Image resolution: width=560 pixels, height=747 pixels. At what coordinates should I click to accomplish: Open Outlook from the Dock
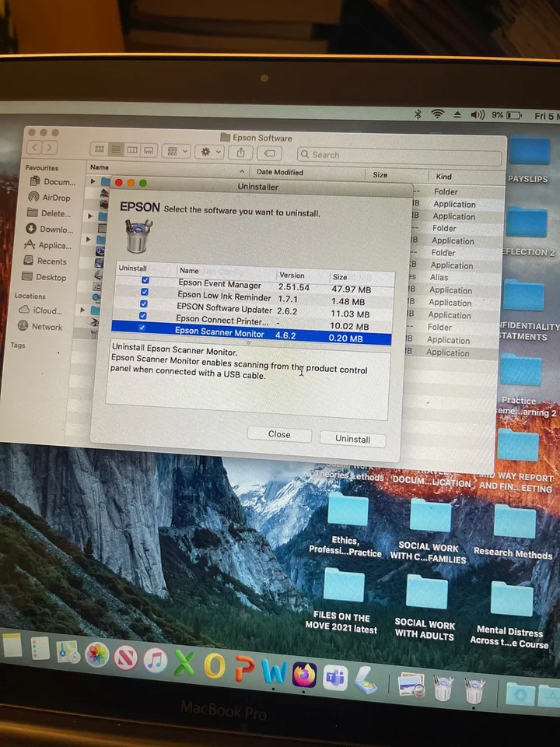click(215, 666)
